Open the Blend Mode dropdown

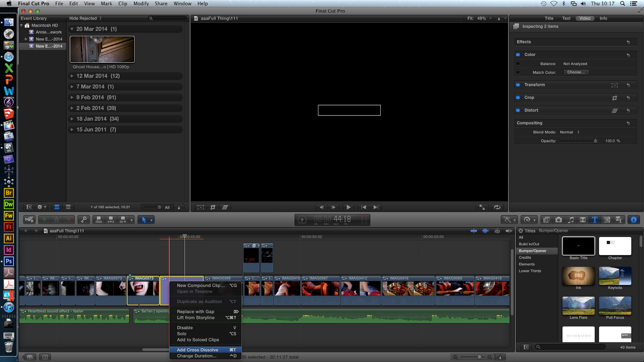pyautogui.click(x=570, y=132)
